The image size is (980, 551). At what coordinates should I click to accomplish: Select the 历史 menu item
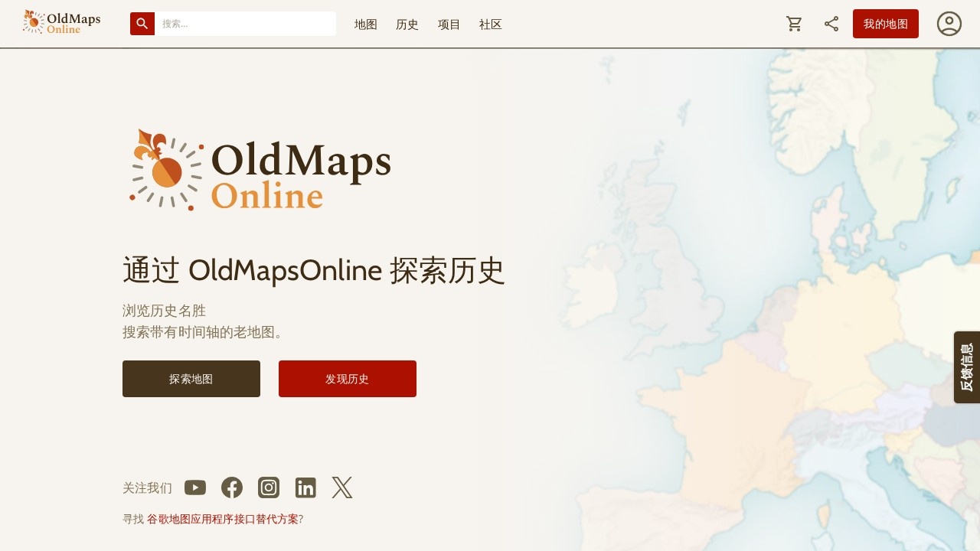(x=407, y=24)
